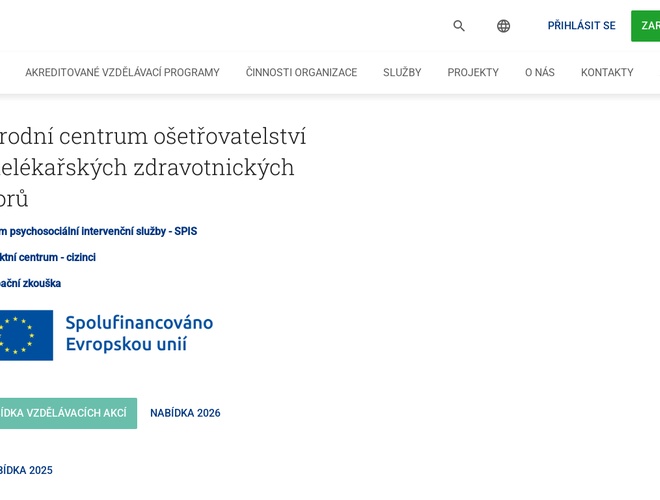Open the 2025 offer link
The height and width of the screenshot is (500, 660).
click(x=26, y=470)
